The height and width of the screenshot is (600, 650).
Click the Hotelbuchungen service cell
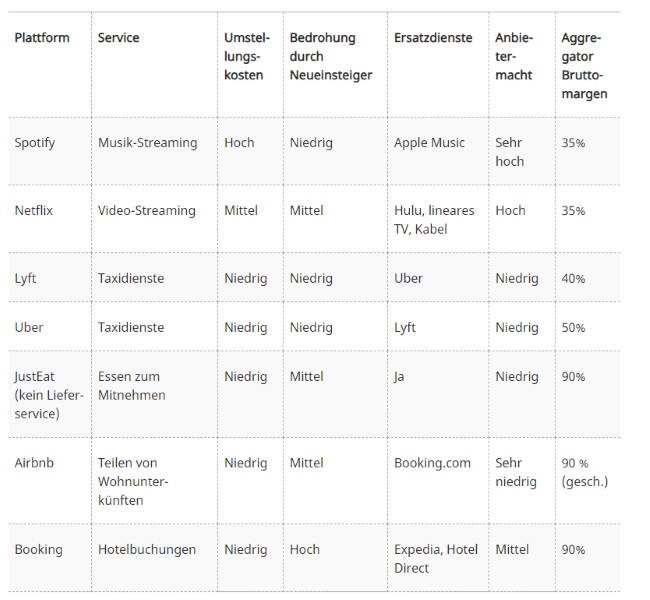tap(146, 549)
